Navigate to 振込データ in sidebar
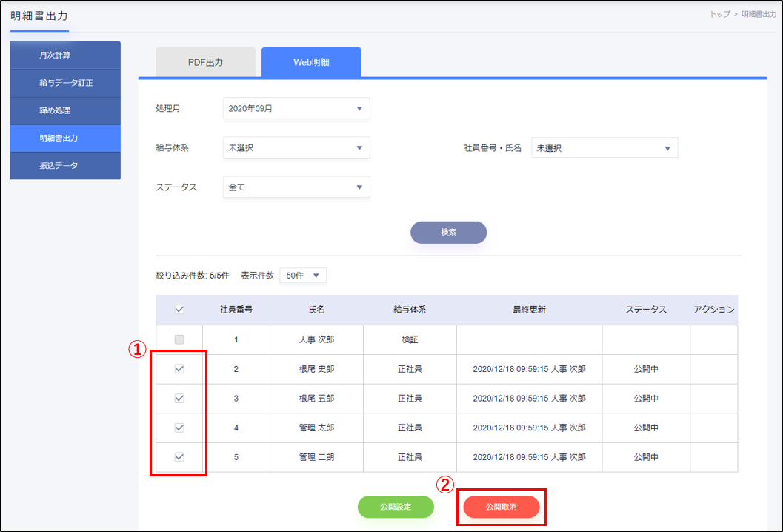The height and width of the screenshot is (532, 783). click(x=65, y=165)
